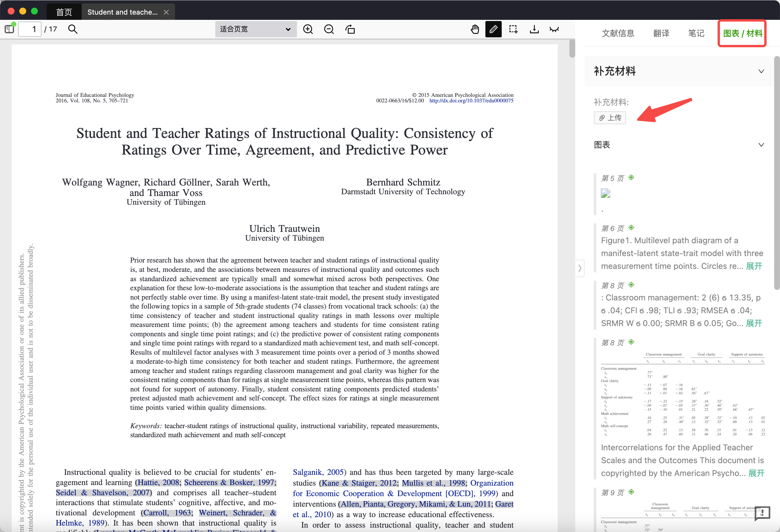Click the 第 5 页 broken image thumbnail
Image resolution: width=780 pixels, height=532 pixels.
tap(606, 193)
